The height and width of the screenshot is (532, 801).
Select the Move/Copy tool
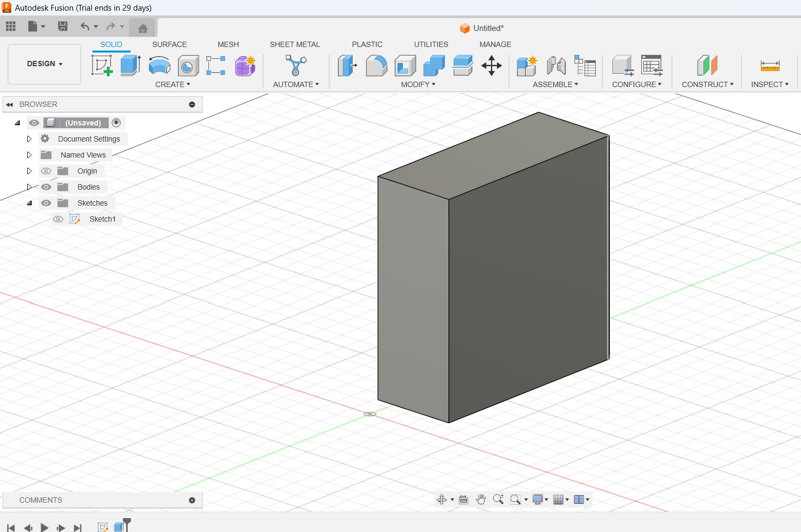pyautogui.click(x=492, y=66)
